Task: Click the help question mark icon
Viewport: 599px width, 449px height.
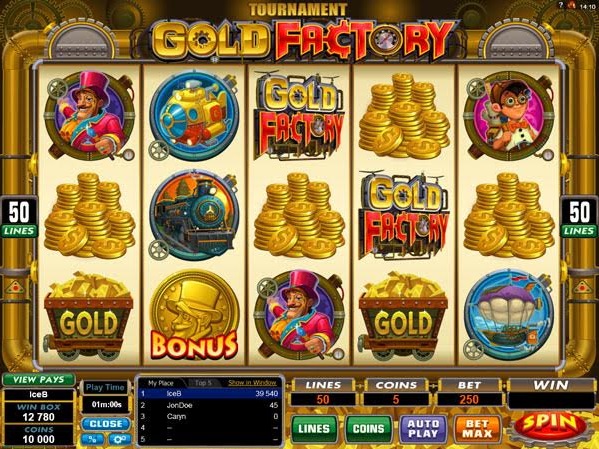Action: pyautogui.click(x=561, y=5)
